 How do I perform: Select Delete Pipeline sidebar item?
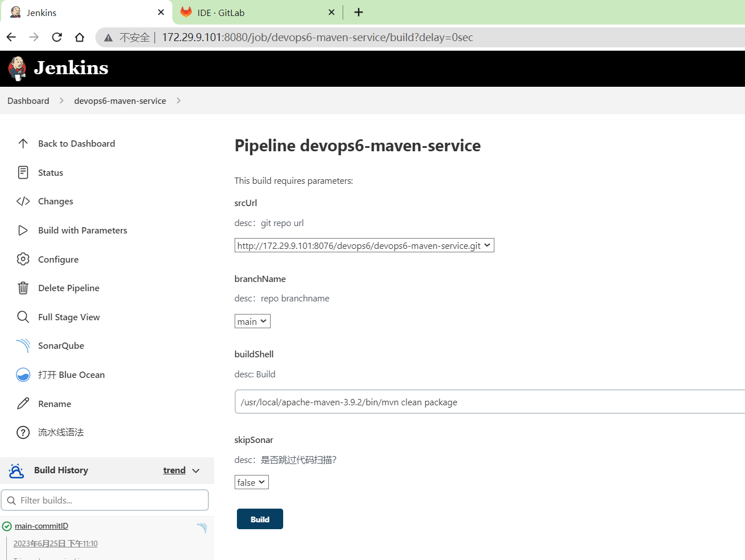(69, 288)
